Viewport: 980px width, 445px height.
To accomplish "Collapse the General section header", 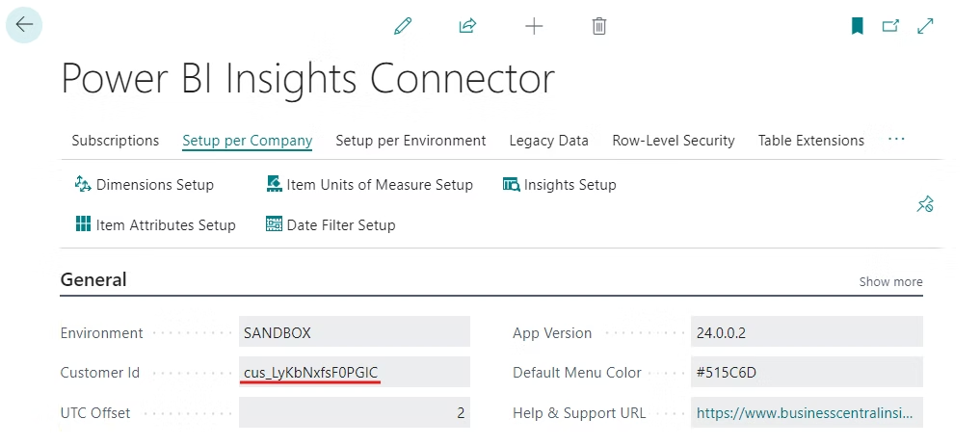I will 93,279.
